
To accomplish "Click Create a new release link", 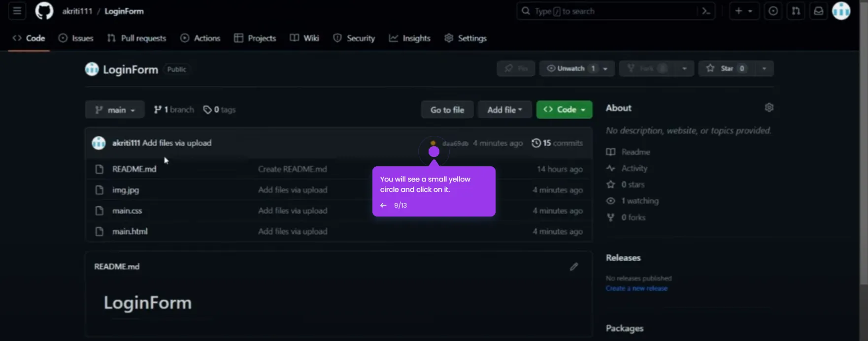I will (x=636, y=288).
